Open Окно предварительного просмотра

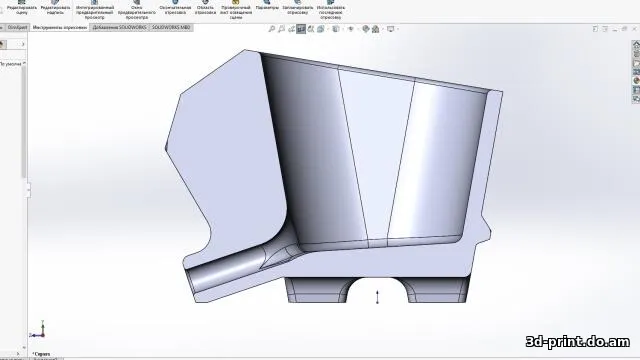click(137, 10)
